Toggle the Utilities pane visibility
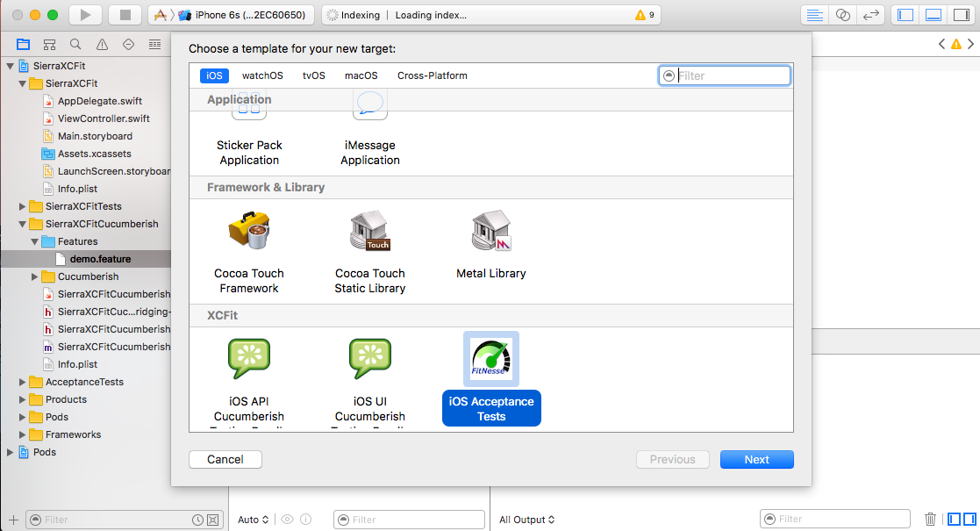Viewport: 980px width, 531px height. (x=962, y=15)
